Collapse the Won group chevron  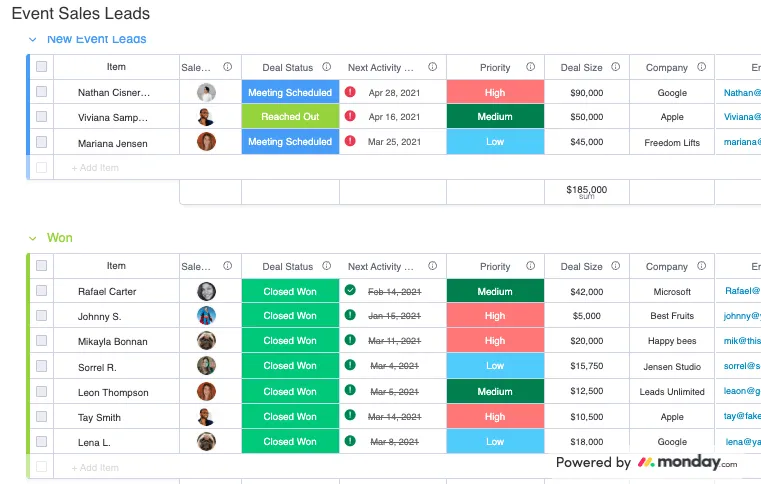[x=33, y=238]
